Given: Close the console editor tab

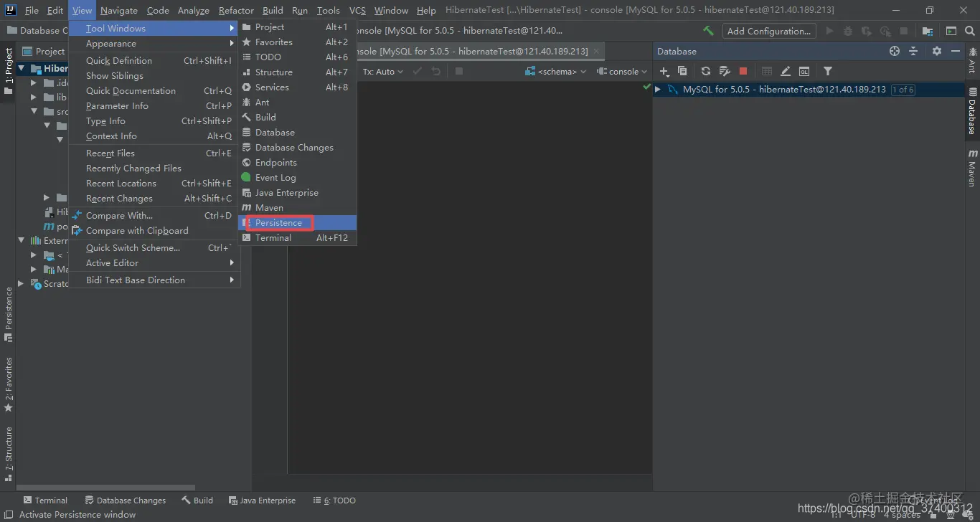Looking at the screenshot, I should tap(595, 51).
